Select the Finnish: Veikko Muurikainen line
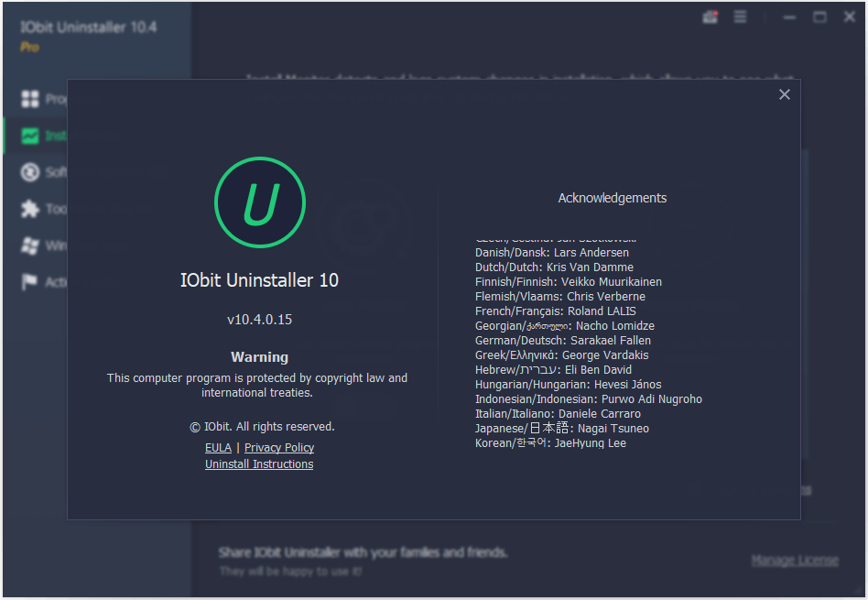Screen dimensions: 868x600 tap(569, 282)
